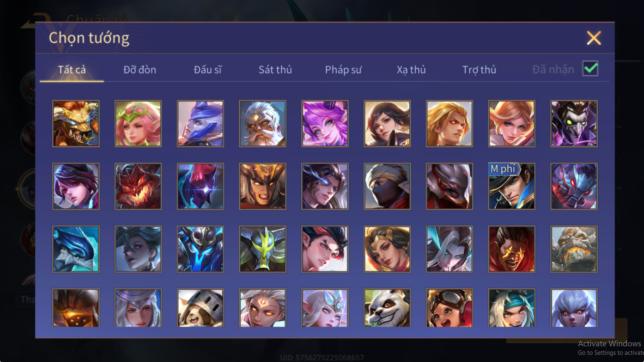Select the white-bearded old man hero
Image resolution: width=644 pixels, height=362 pixels.
[262, 123]
